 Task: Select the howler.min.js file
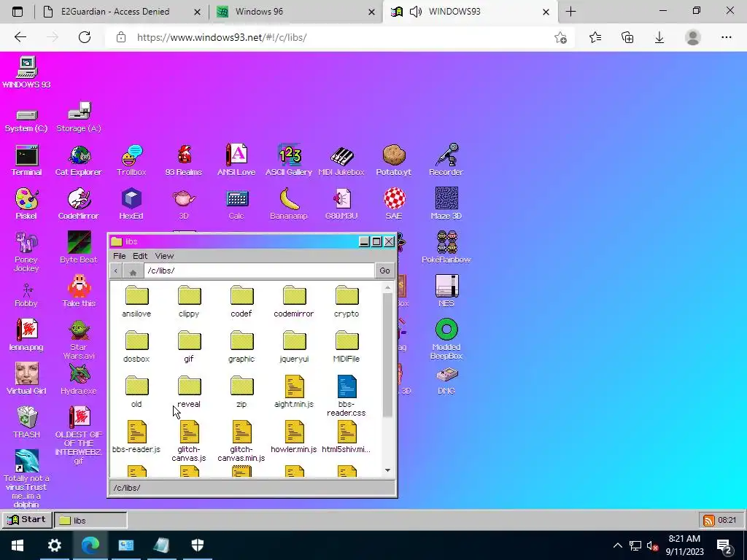[x=294, y=437]
